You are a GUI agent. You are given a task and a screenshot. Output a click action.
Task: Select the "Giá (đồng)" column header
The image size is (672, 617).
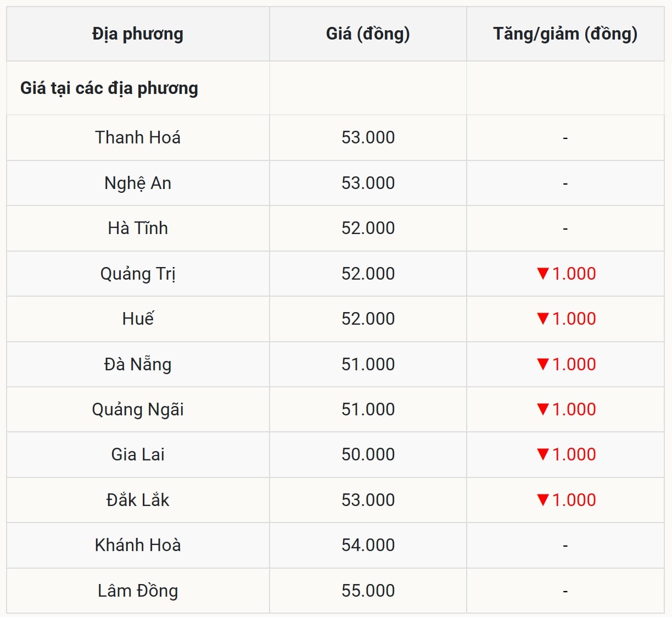tap(368, 34)
